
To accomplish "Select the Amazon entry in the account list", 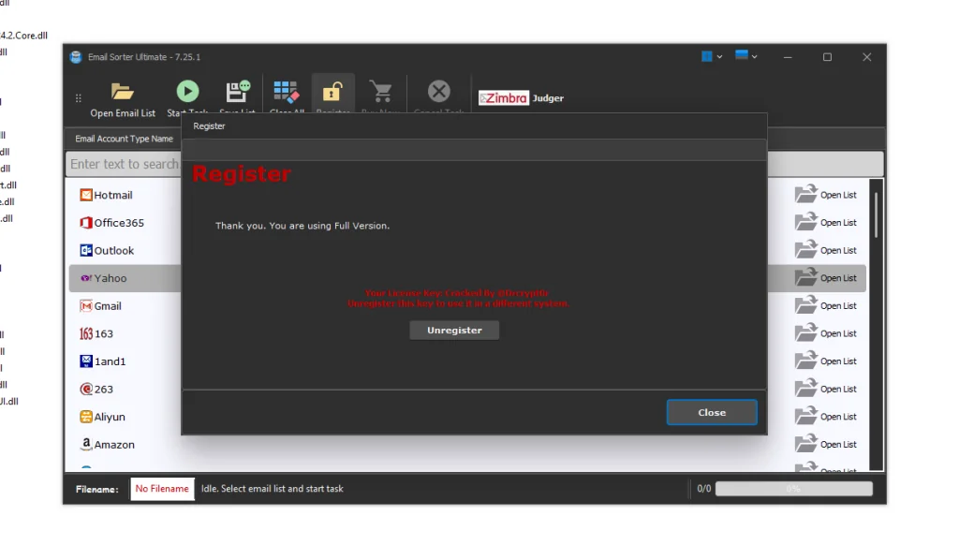I will click(108, 445).
